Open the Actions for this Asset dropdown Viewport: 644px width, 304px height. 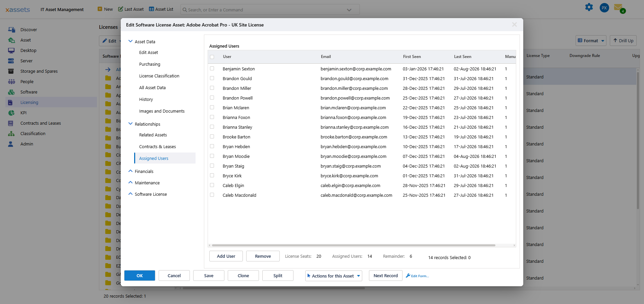[x=334, y=276]
